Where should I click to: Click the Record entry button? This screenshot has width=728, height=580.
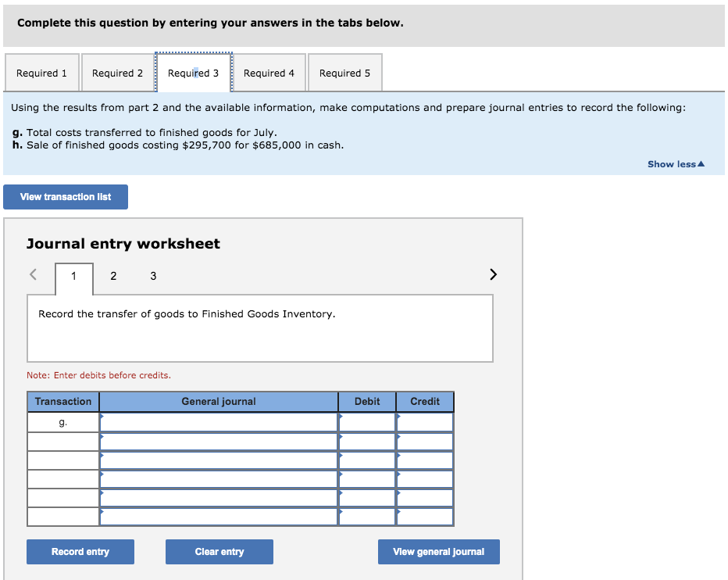(80, 552)
